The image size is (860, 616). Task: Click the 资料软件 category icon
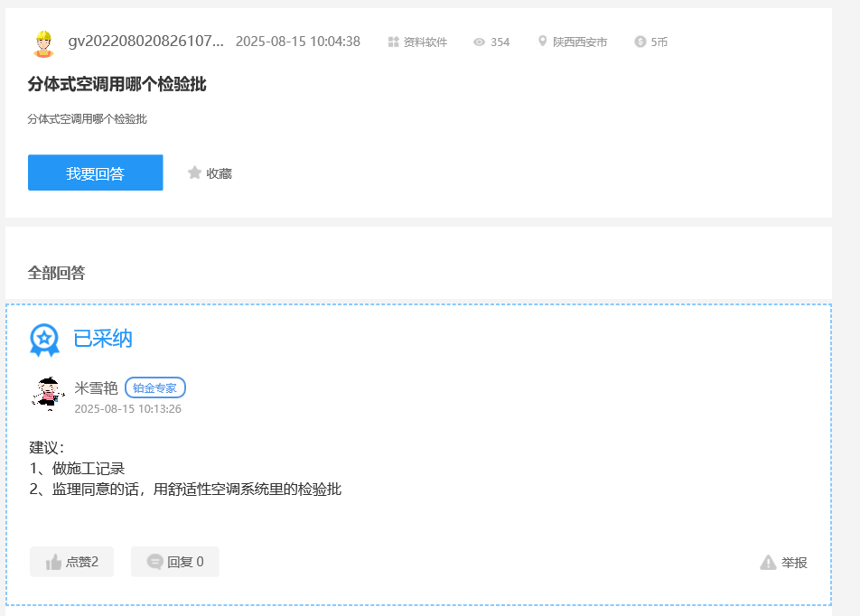[x=393, y=42]
